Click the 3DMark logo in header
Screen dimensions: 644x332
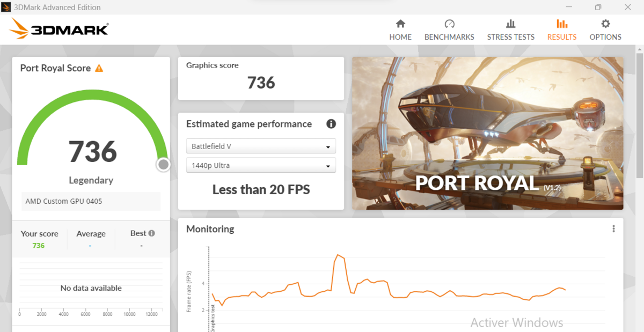pyautogui.click(x=59, y=28)
